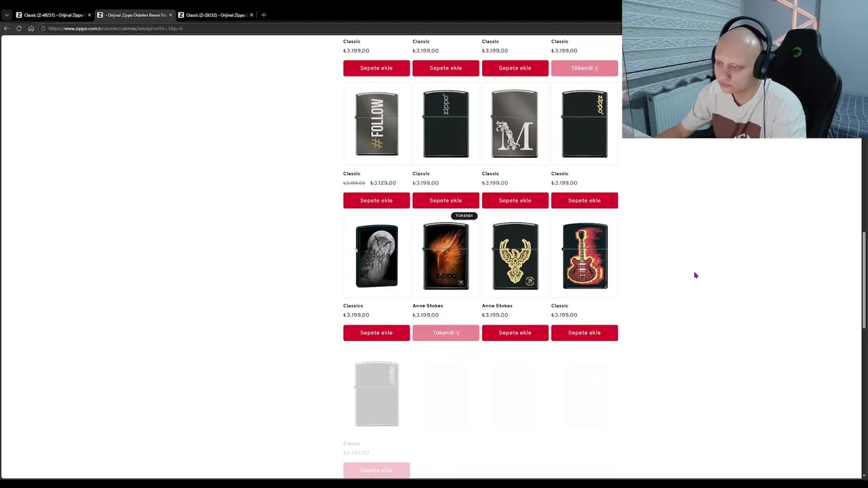868x488 pixels.
Task: Open a new browser tab
Action: coord(264,15)
